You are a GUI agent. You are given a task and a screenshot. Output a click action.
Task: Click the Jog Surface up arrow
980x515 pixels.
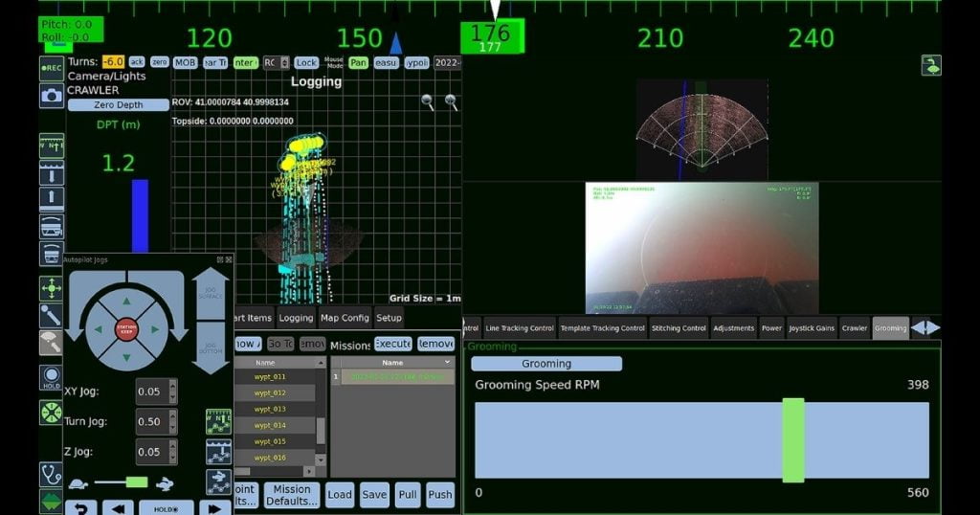[x=210, y=293]
